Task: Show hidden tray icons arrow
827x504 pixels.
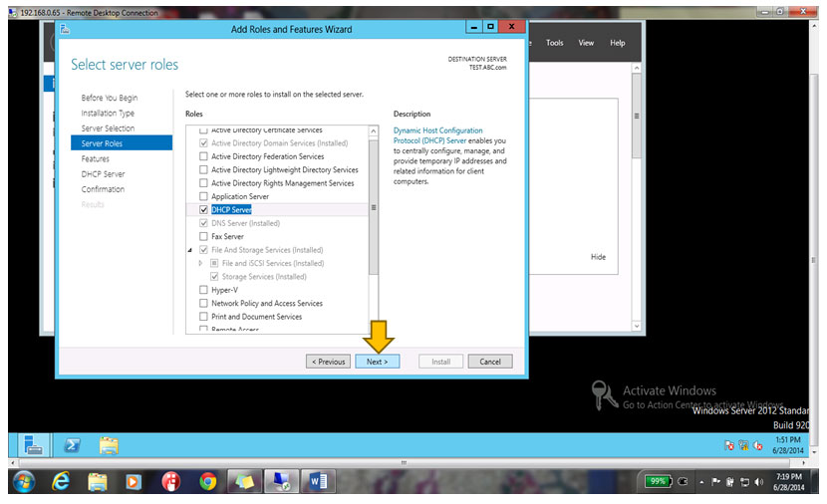Action: pyautogui.click(x=701, y=482)
